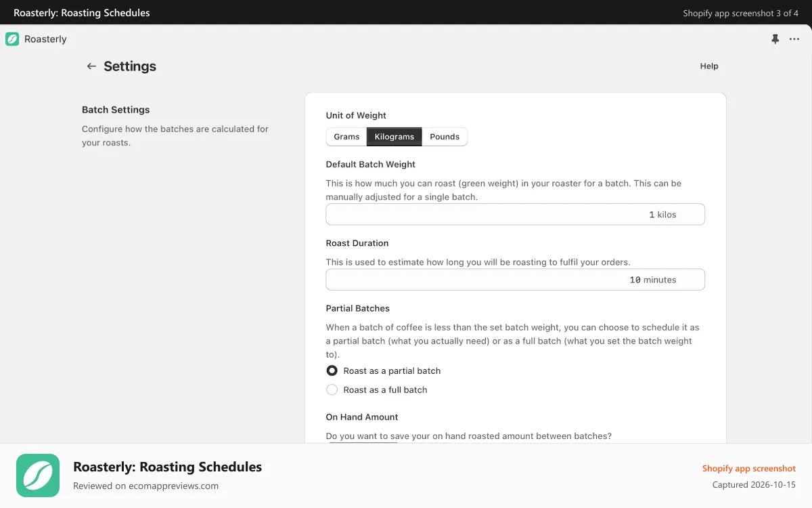
Task: Edit the Default Batch Weight kilos field
Action: (x=516, y=214)
